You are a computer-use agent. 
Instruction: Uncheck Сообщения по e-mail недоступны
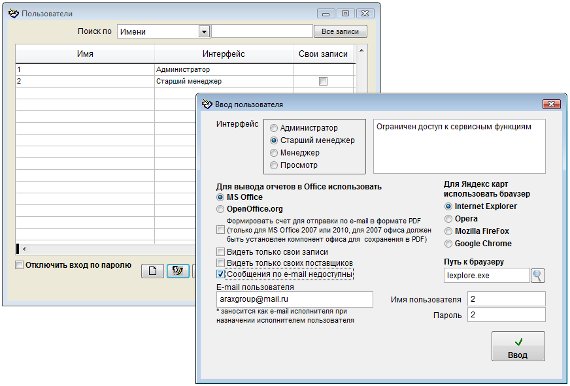pos(220,274)
